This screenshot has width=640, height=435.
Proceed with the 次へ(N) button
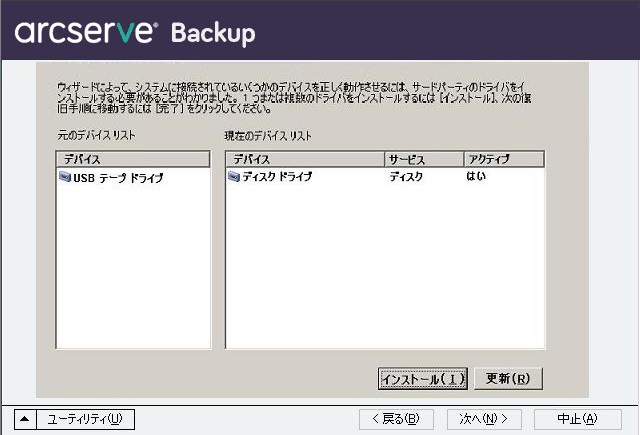tap(484, 419)
